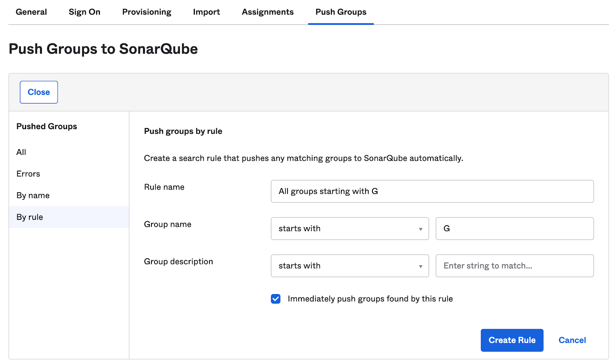Expand the Group description match condition dropdown
Image resolution: width=615 pixels, height=364 pixels.
click(349, 266)
